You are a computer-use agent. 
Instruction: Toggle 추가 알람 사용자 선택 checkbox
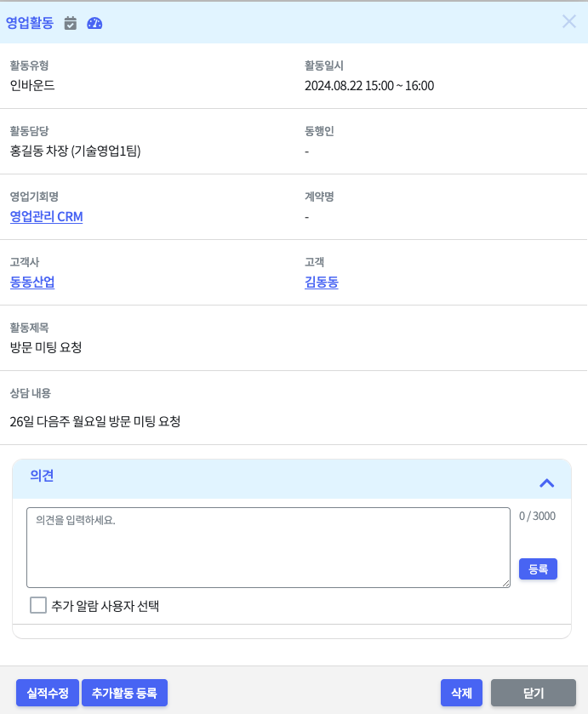point(38,605)
